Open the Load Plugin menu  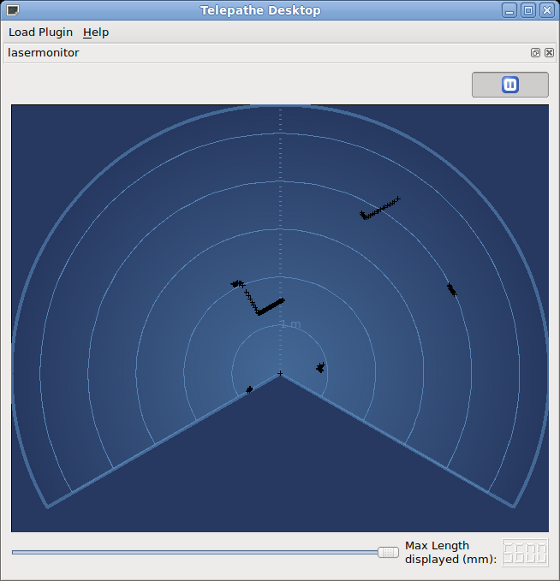tap(41, 32)
